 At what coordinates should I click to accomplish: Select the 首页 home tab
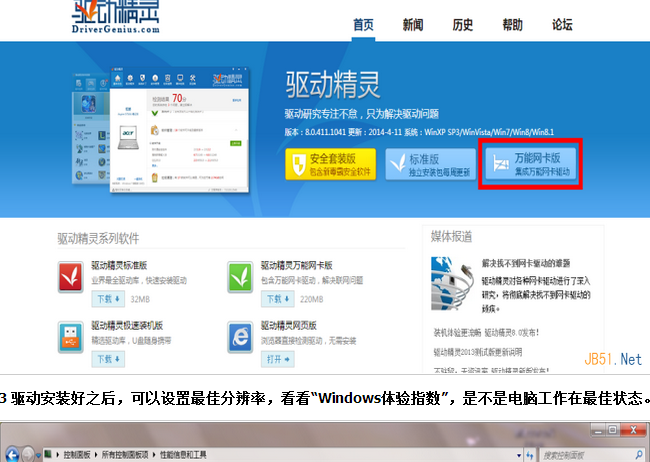[364, 24]
